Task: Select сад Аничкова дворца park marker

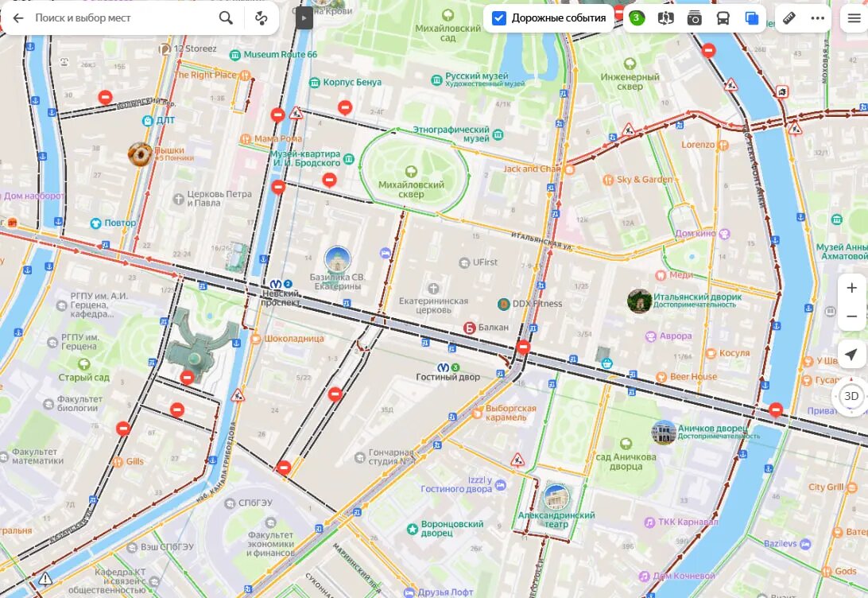Action: [626, 444]
